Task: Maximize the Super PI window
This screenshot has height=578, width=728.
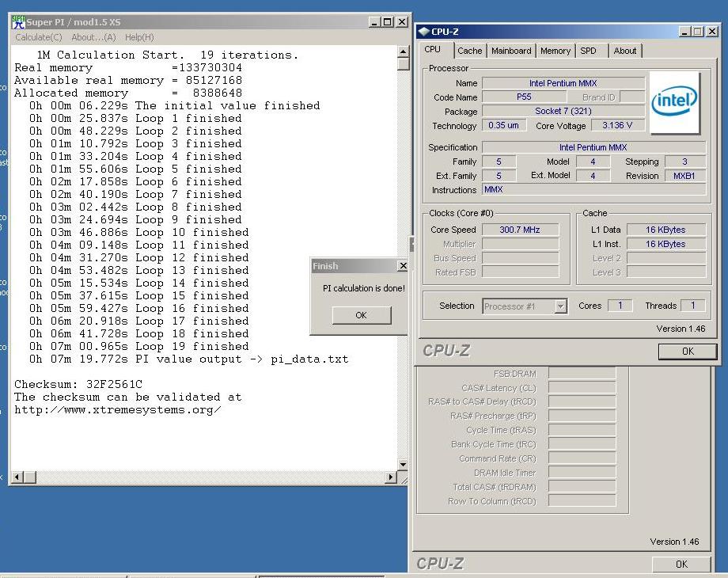Action: [387, 22]
